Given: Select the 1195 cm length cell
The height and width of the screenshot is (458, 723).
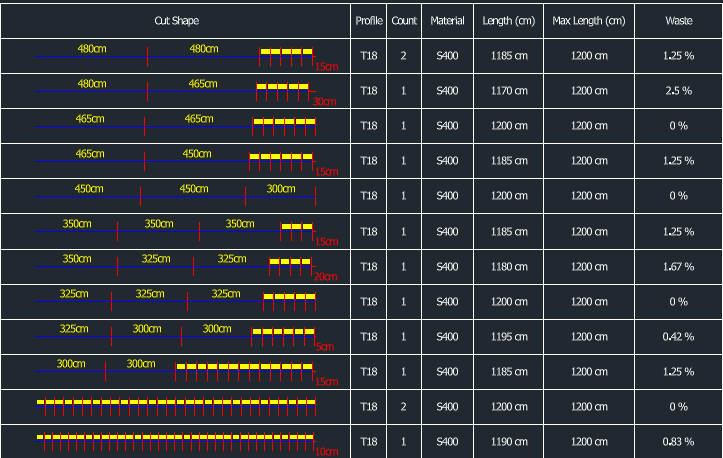Looking at the screenshot, I should coord(509,337).
